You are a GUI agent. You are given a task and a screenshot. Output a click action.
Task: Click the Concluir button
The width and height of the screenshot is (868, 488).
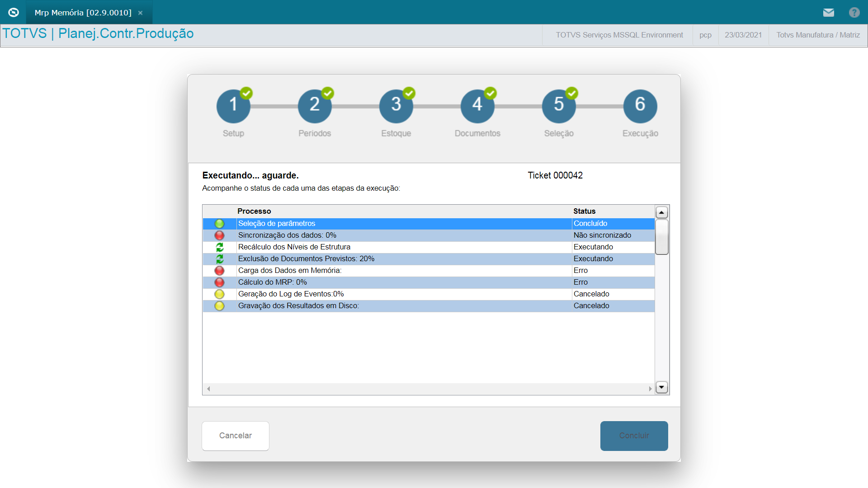coord(634,436)
